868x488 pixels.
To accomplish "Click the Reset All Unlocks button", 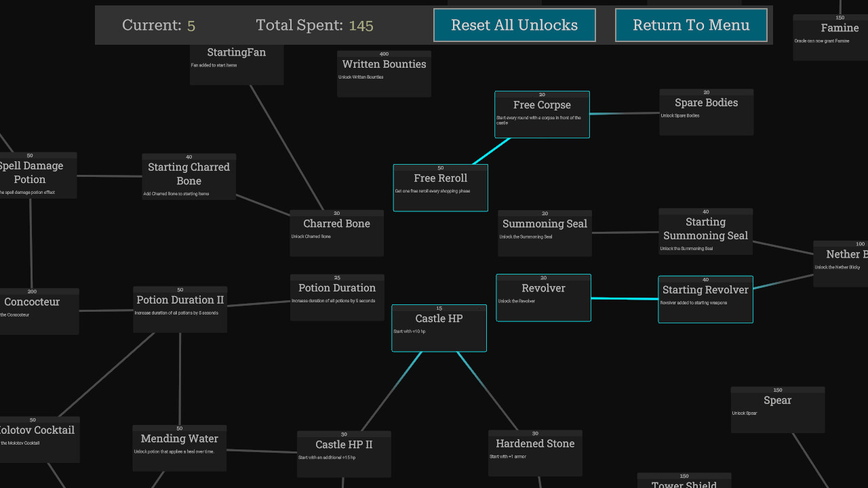I will pyautogui.click(x=515, y=25).
